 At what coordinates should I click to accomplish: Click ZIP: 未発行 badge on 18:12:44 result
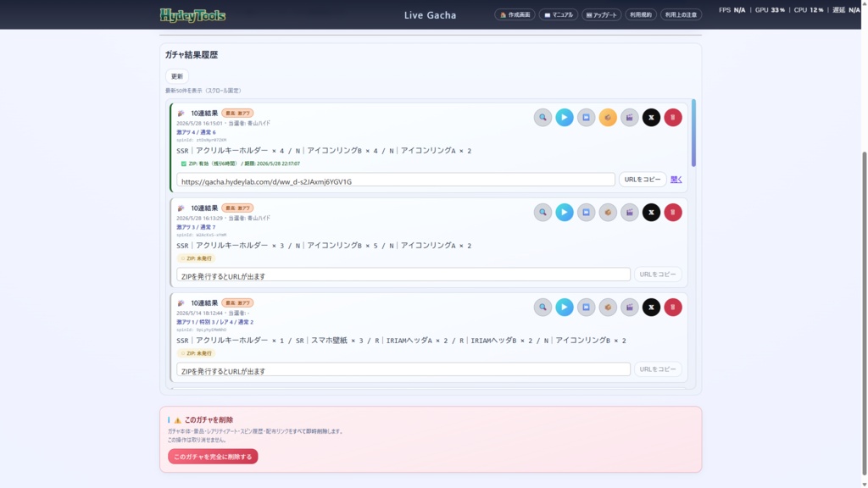point(197,353)
